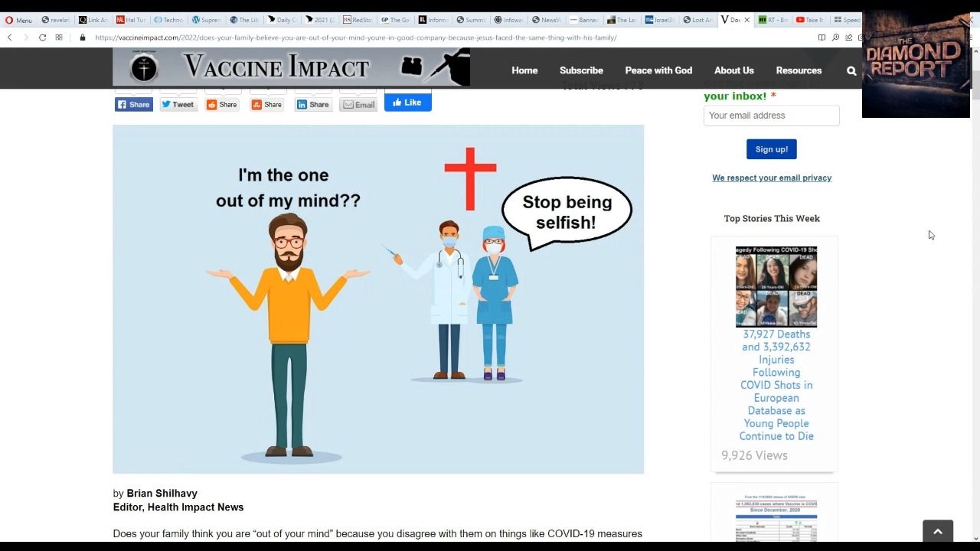This screenshot has width=980, height=551.
Task: Switch to the RedState browser tab
Action: coord(358,20)
